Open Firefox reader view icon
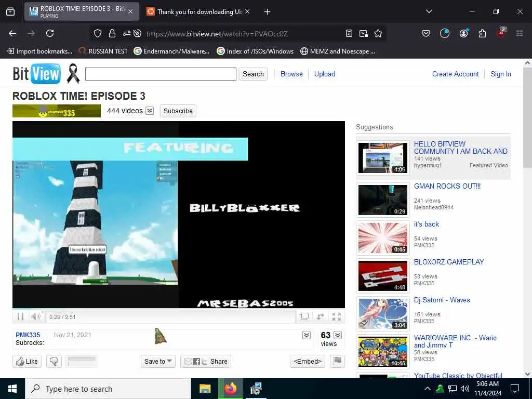Viewport: 532px width, 399px height. (x=349, y=33)
